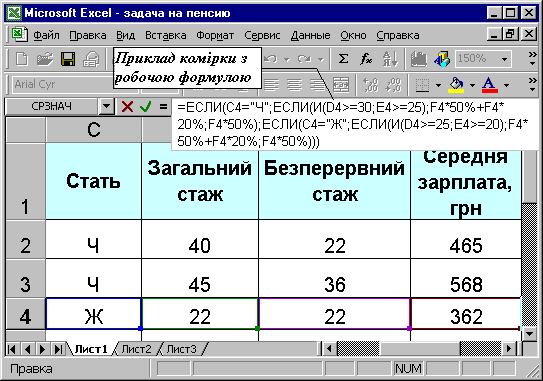Select row 4 header
Image resolution: width=543 pixels, height=381 pixels.
pos(25,314)
